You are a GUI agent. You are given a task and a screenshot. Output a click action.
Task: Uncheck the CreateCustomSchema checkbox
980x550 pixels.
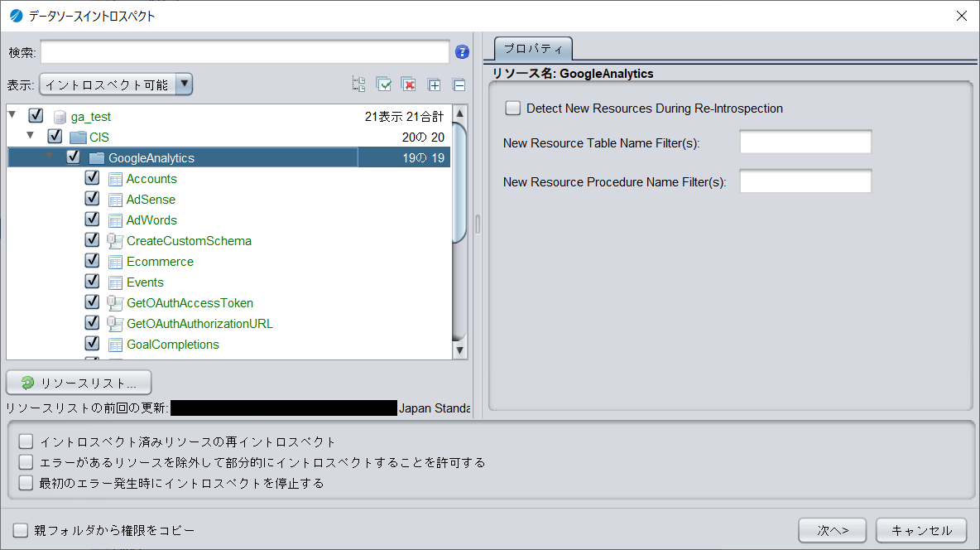click(92, 239)
